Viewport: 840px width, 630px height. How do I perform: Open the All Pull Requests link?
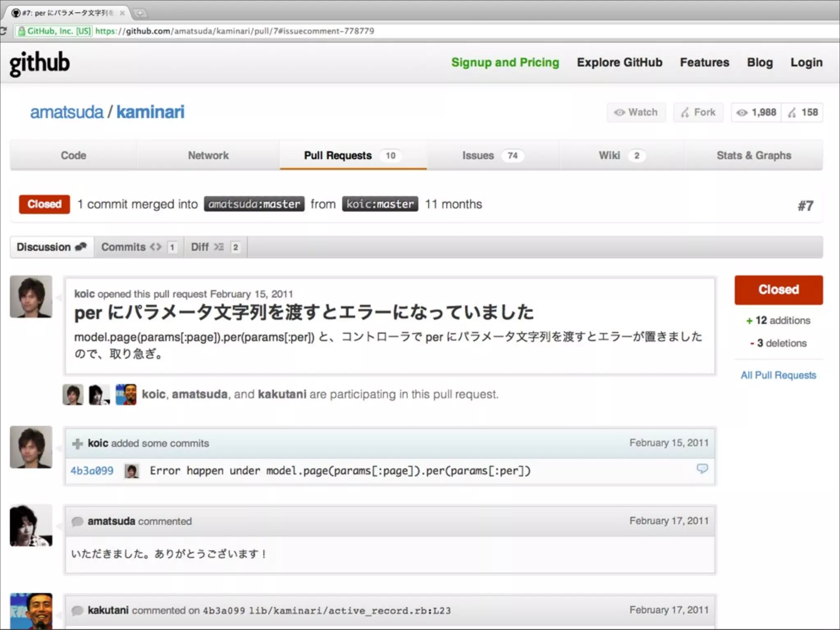[778, 375]
